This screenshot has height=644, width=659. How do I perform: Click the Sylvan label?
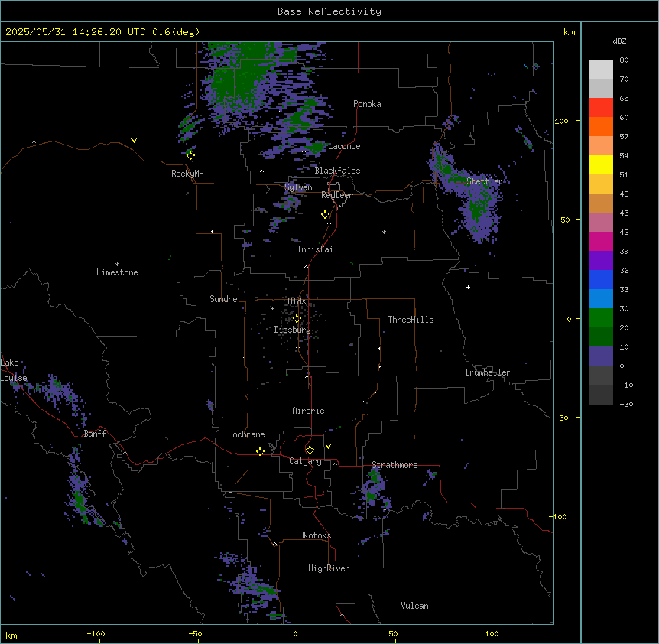[x=298, y=187]
